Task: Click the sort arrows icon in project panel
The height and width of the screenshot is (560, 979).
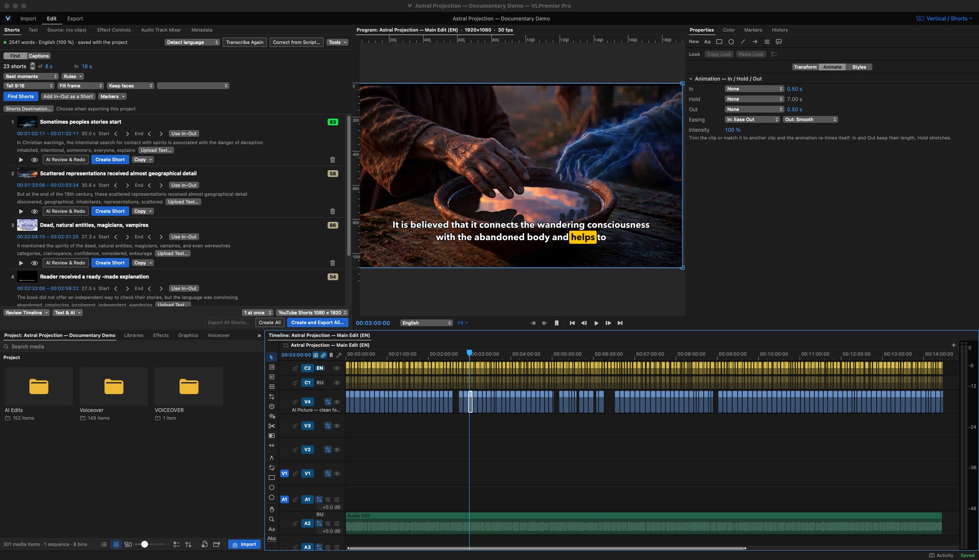Action: pyautogui.click(x=188, y=544)
